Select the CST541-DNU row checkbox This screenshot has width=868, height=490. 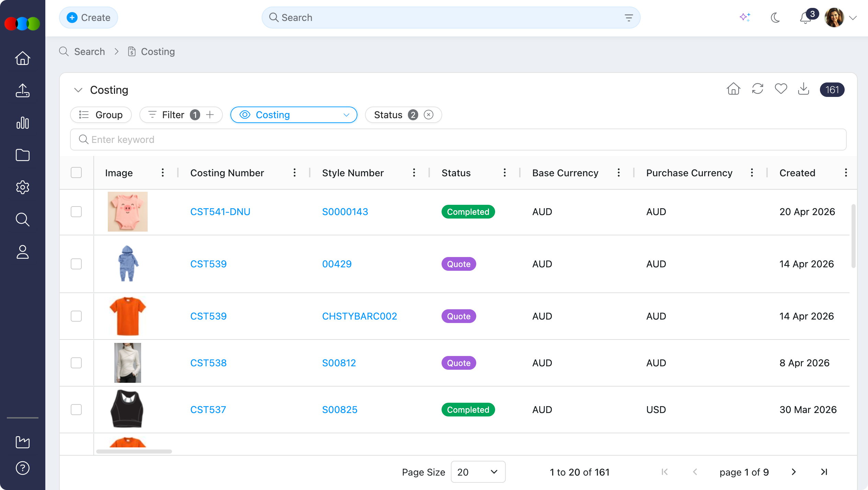[x=76, y=212]
